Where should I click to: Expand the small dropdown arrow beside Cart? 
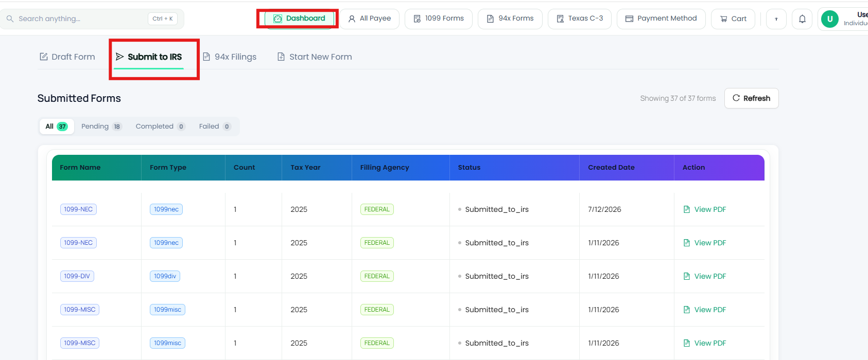[x=776, y=19]
